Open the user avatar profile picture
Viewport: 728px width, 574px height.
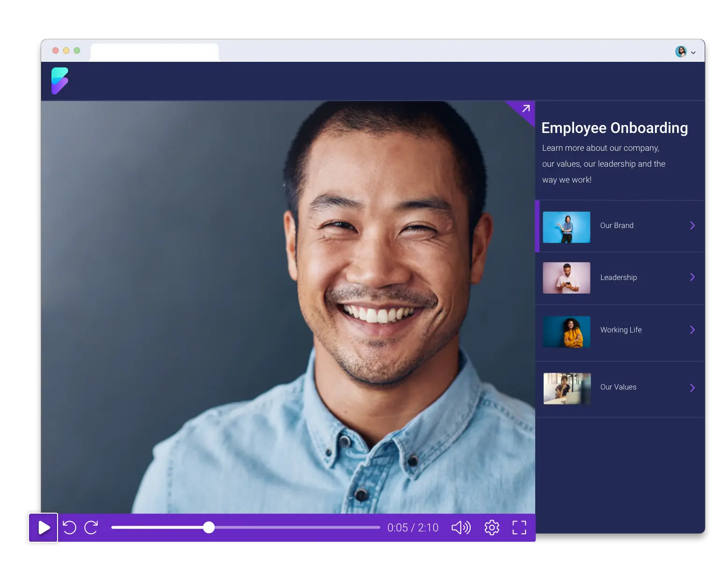(681, 52)
